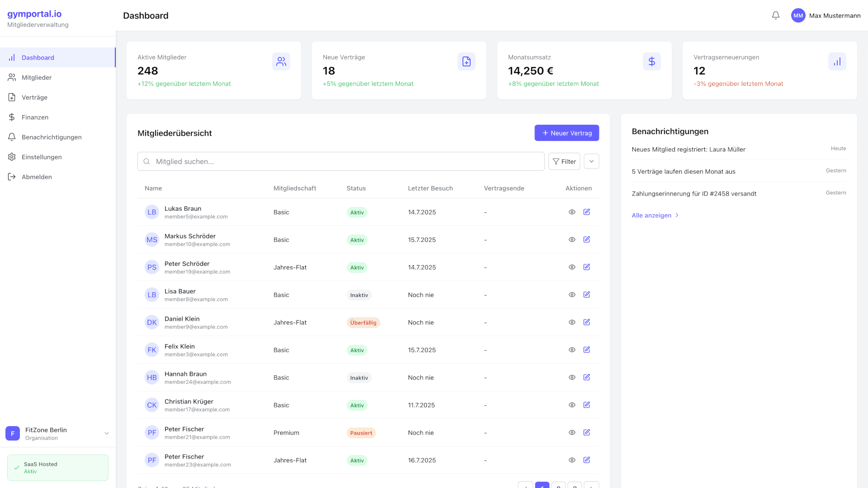
Task: Select the Mitglieder sidebar icon
Action: (x=12, y=77)
